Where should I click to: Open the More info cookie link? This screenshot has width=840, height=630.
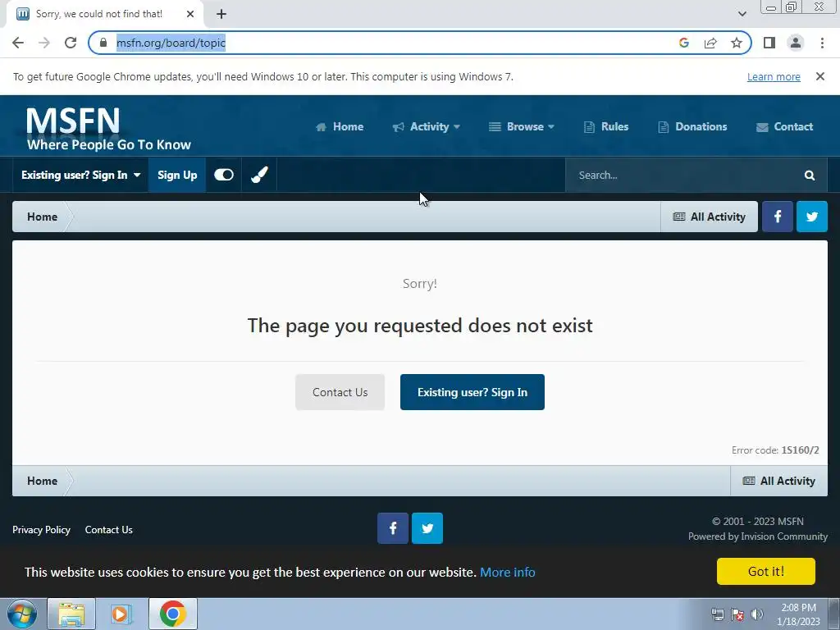pos(507,572)
